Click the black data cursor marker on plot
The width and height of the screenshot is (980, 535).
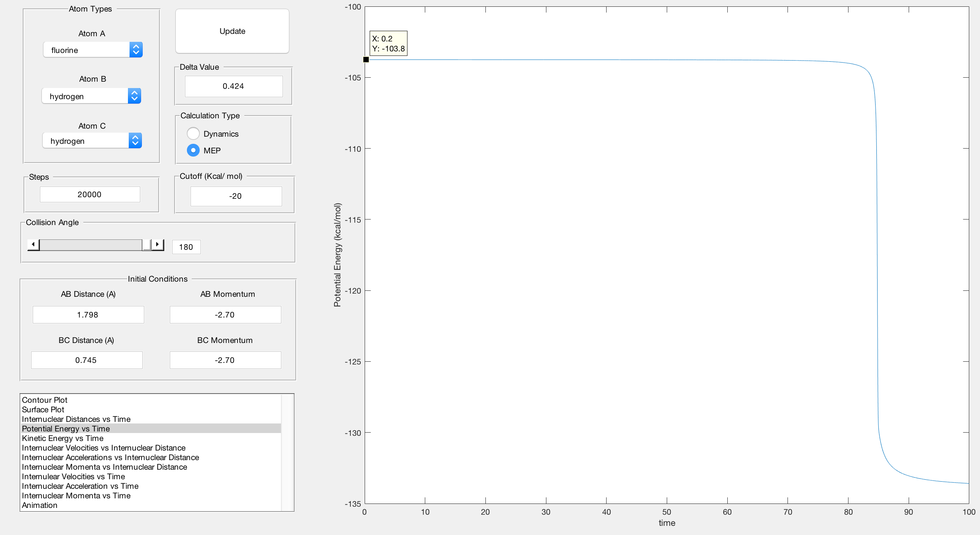[366, 59]
